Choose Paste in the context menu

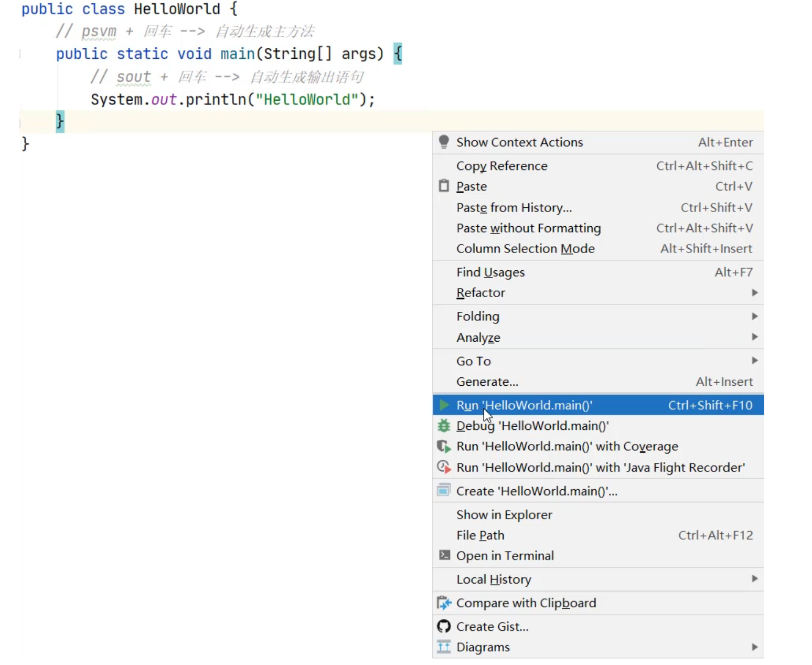pos(598,186)
